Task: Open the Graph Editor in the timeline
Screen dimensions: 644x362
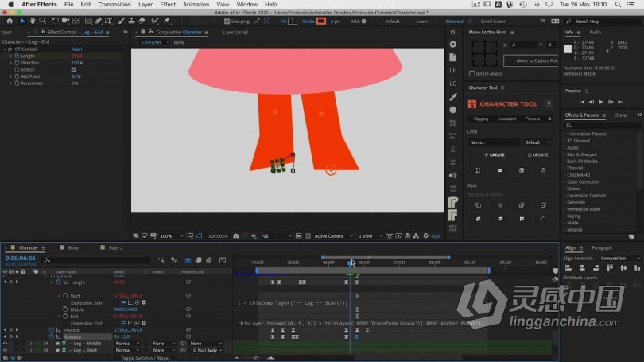Action: pyautogui.click(x=223, y=260)
